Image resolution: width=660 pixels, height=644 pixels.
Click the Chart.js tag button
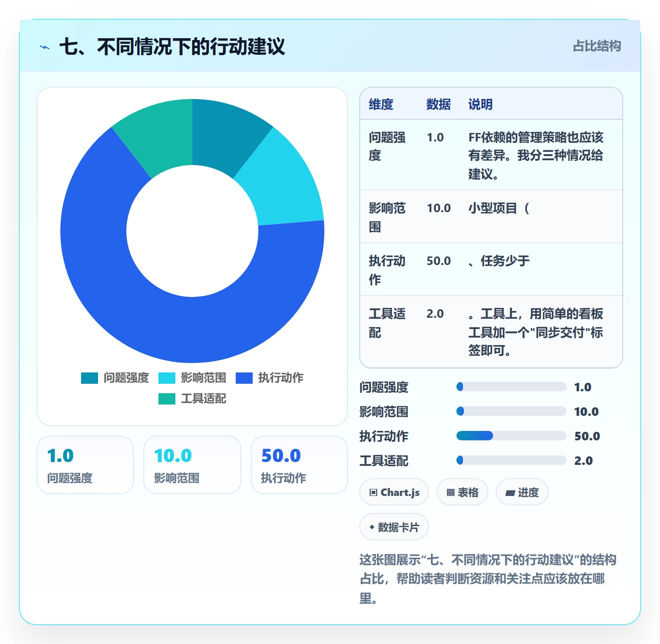394,492
